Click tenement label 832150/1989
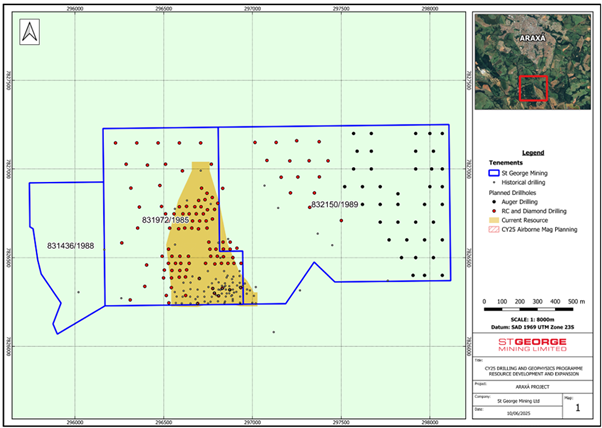 click(334, 205)
